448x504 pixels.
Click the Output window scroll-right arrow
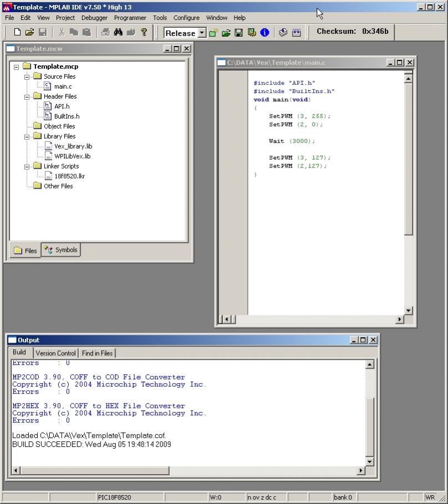pyautogui.click(x=360, y=471)
